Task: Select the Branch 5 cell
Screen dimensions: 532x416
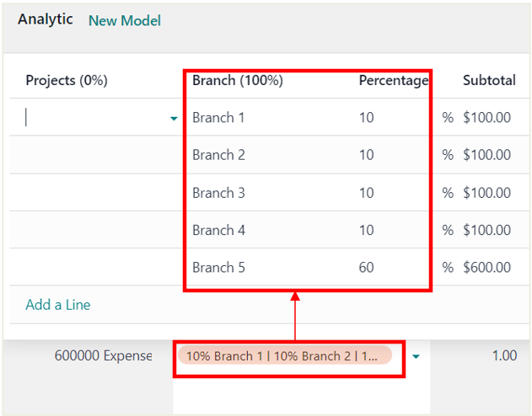Action: point(218,267)
